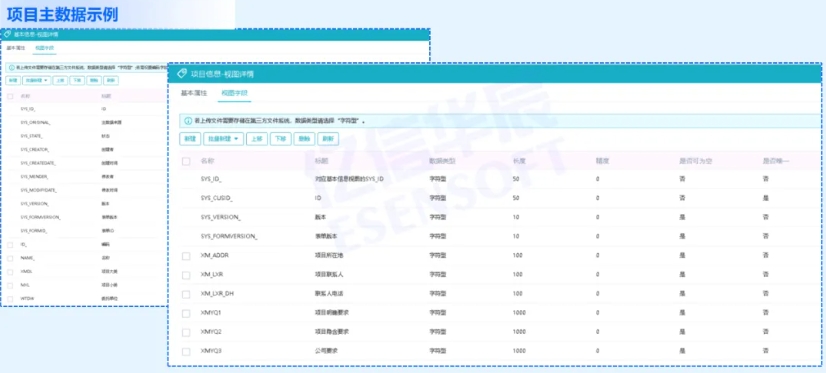
Task: Select SYS_ORIGINAL_ cell in 基本信息 window
Action: (35, 122)
